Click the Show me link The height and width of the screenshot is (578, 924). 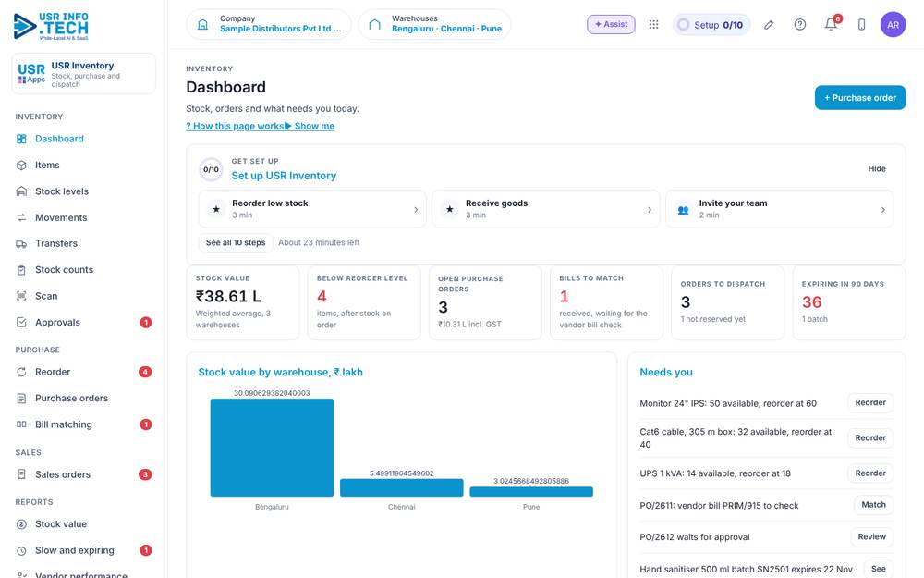tap(310, 126)
